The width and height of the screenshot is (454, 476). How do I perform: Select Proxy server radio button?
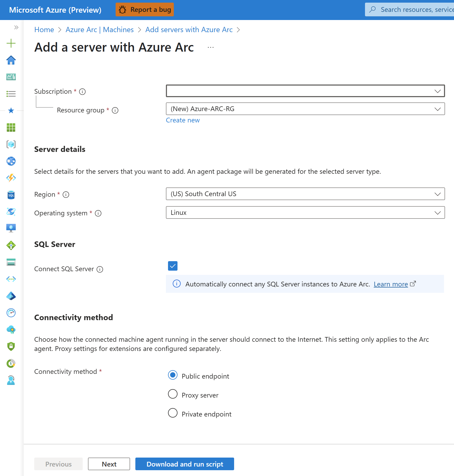click(173, 394)
